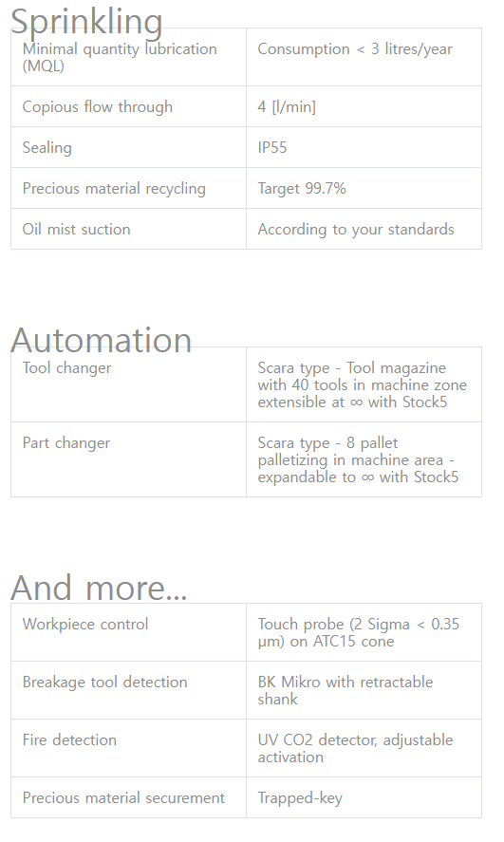This screenshot has height=842, width=504.
Task: Select the Oil mist suction label
Action: (x=76, y=230)
